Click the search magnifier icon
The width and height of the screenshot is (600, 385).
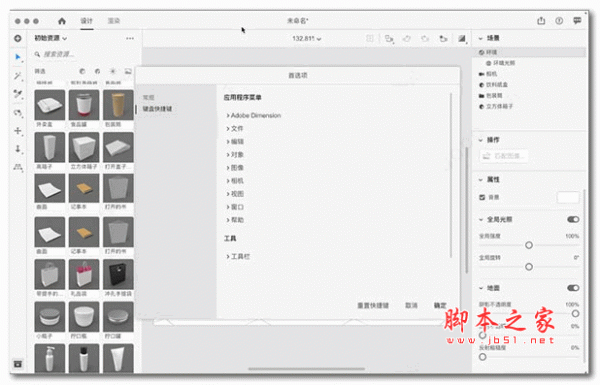tap(37, 54)
